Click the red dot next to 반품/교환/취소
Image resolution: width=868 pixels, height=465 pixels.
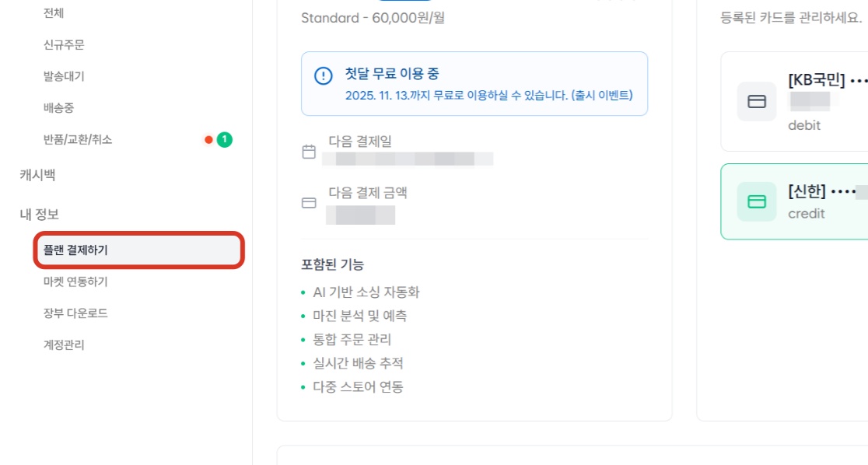(208, 139)
